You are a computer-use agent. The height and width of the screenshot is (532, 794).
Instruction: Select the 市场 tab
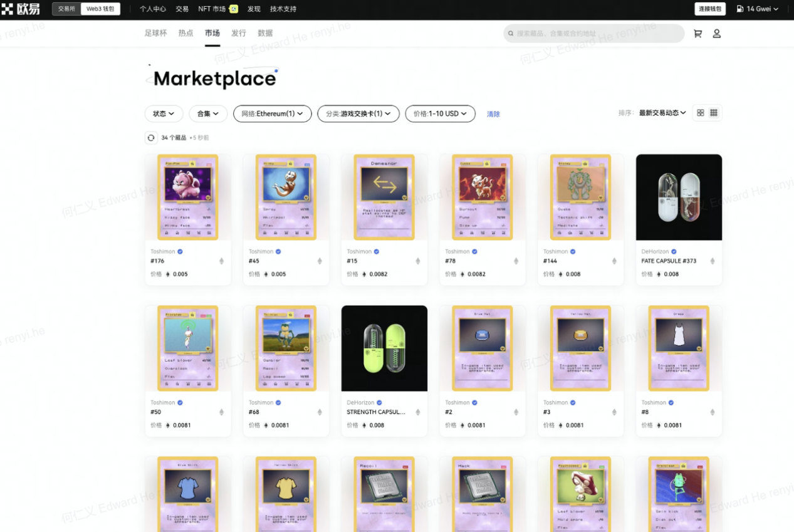[x=212, y=33]
